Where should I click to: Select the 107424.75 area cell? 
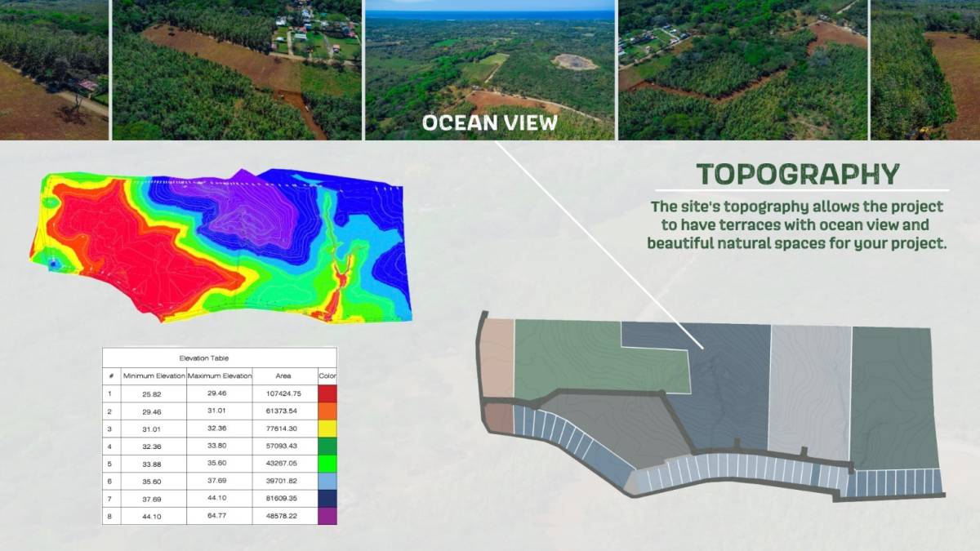[x=283, y=393]
